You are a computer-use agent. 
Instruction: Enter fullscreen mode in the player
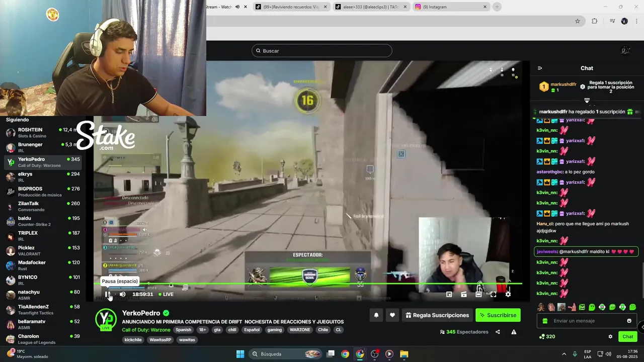tap(493, 294)
